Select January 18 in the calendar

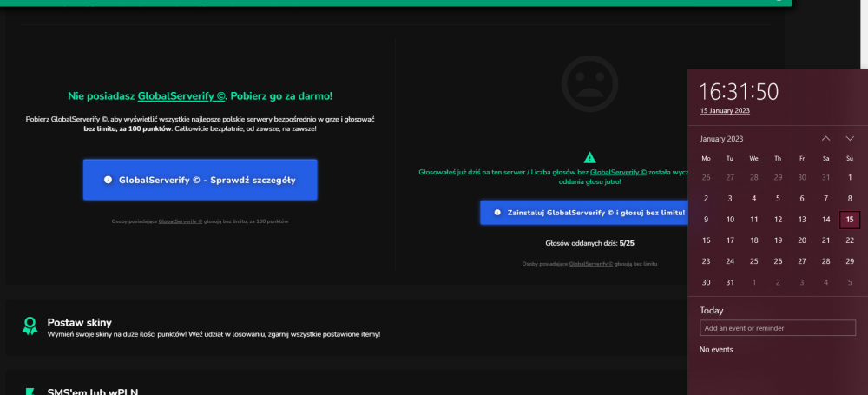(754, 240)
